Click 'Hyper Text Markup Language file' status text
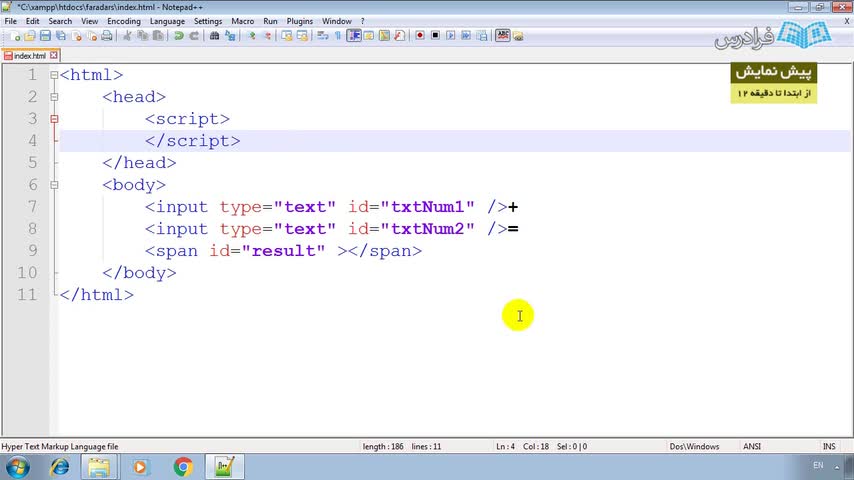The height and width of the screenshot is (480, 854). (60, 446)
